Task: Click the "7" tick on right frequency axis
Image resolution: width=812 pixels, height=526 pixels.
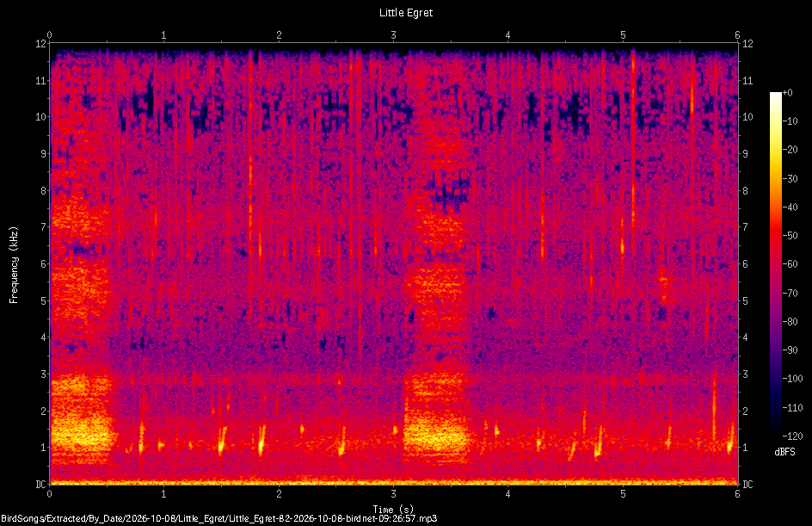Action: (x=745, y=227)
